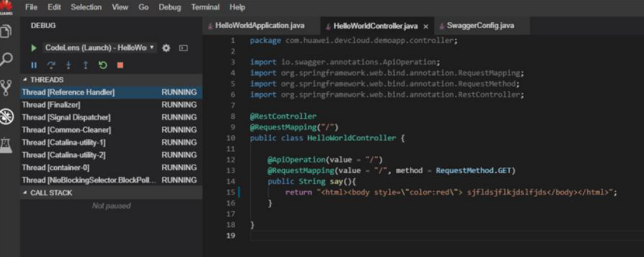Viewport: 644px width, 257px height.
Task: Open the Edit menu
Action: click(x=54, y=7)
